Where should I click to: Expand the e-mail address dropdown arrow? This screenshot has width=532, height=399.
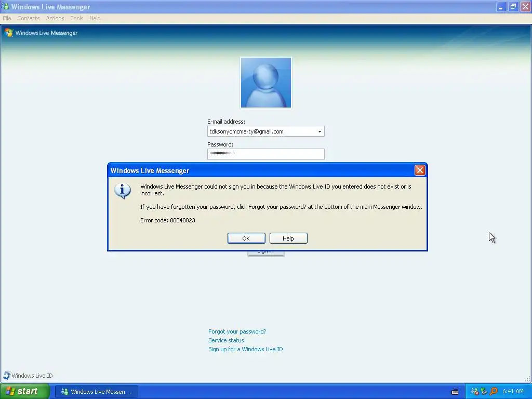click(x=320, y=131)
